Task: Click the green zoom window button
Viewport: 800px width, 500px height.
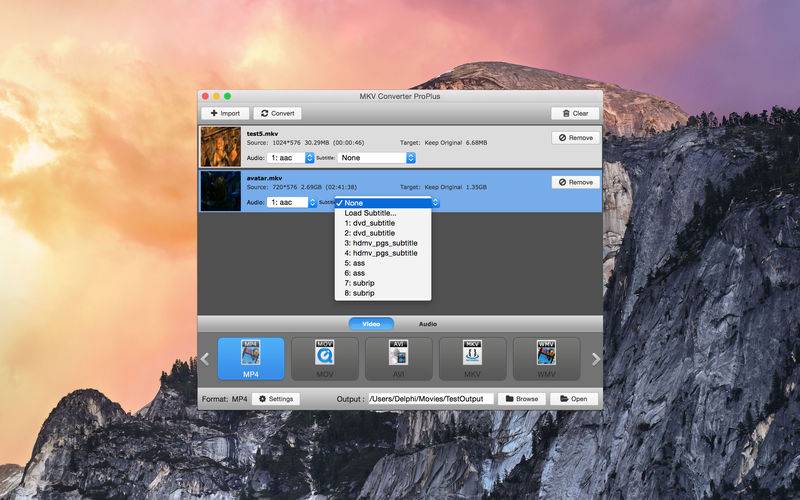Action: (228, 96)
